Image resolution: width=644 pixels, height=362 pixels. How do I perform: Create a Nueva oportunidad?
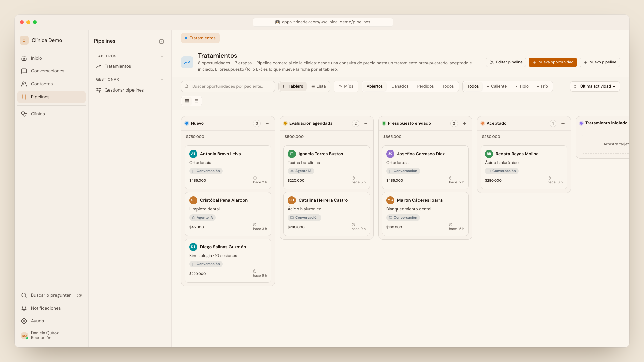(552, 62)
